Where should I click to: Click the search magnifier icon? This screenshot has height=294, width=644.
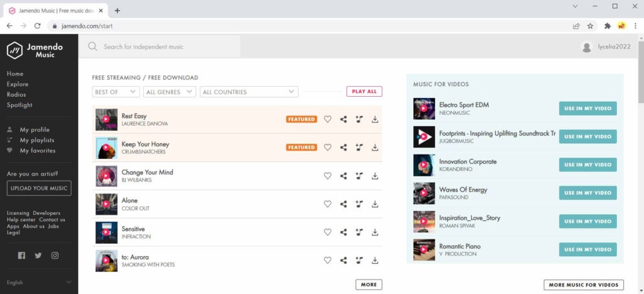[x=93, y=46]
